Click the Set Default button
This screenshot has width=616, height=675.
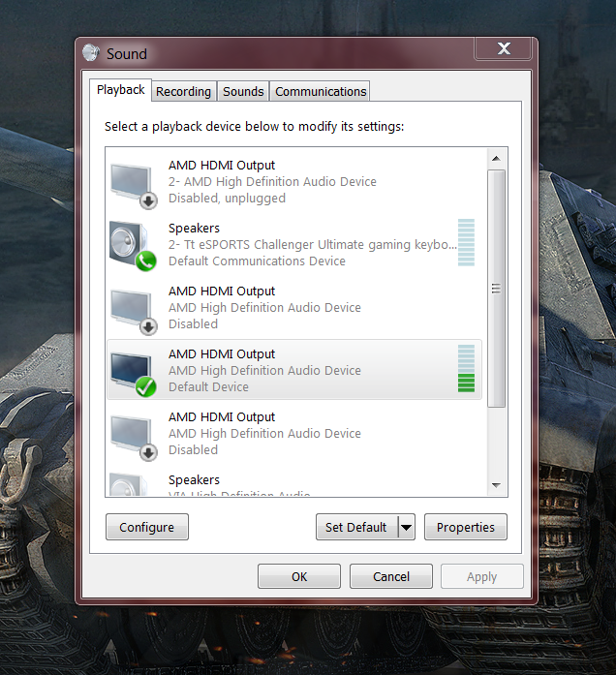click(x=356, y=527)
